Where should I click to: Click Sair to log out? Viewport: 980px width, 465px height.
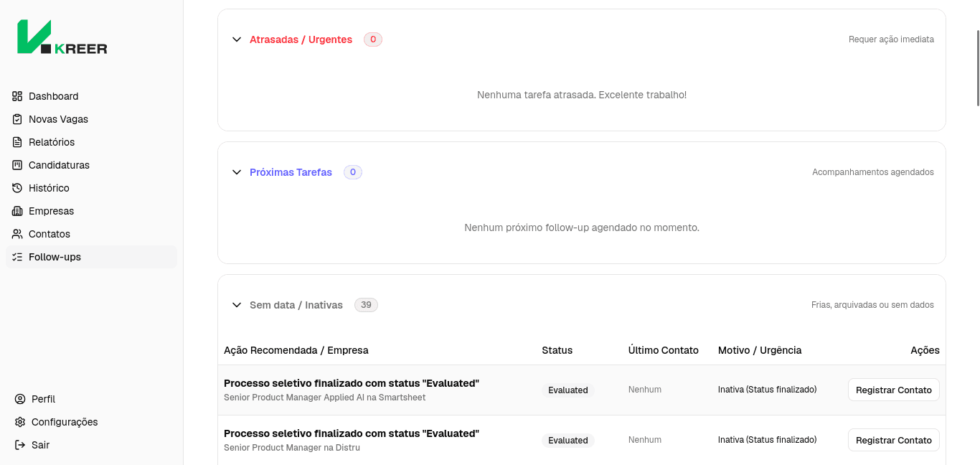(91, 445)
